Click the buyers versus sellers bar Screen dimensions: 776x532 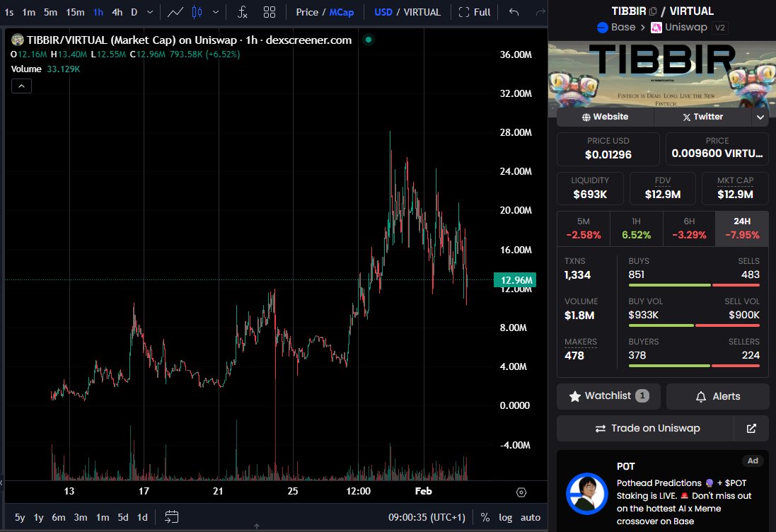pyautogui.click(x=694, y=366)
